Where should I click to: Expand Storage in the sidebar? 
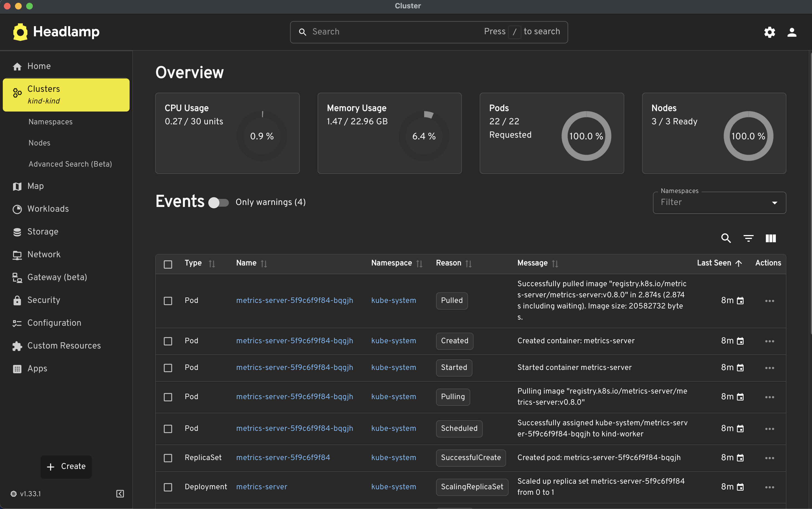click(x=66, y=232)
